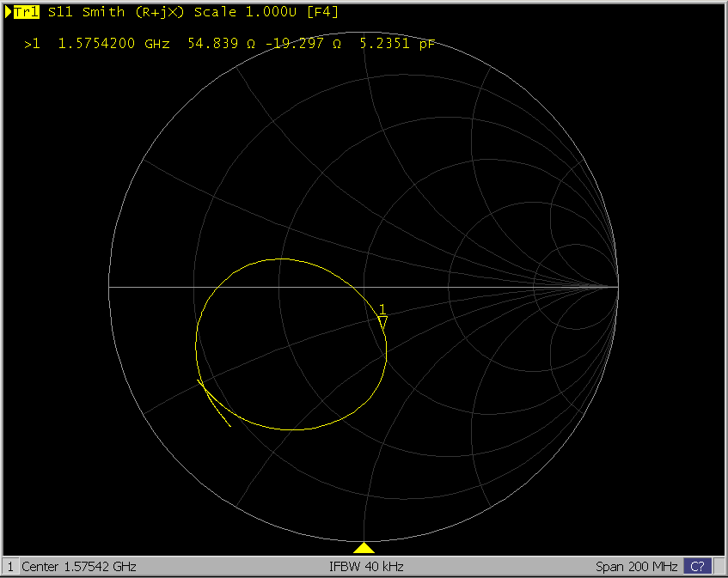The width and height of the screenshot is (728, 578).
Task: Click the right edge point of Smith chart axis
Action: (x=618, y=287)
